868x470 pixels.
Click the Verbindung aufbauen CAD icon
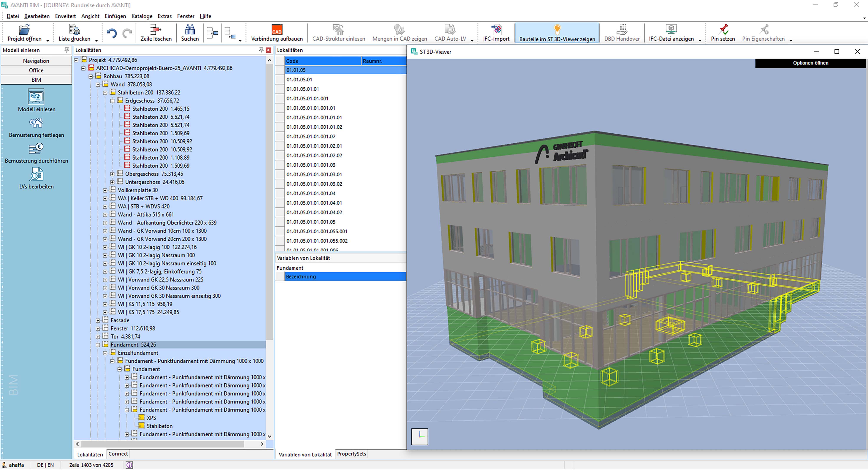click(277, 30)
